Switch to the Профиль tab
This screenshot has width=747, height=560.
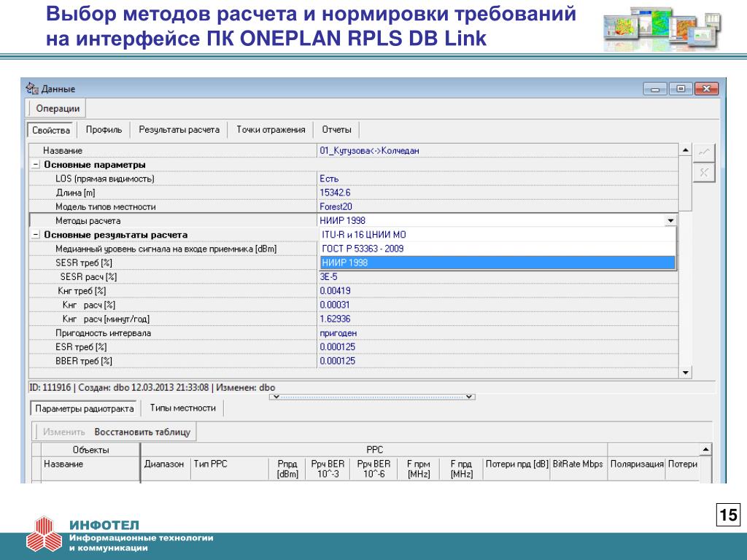click(x=104, y=130)
